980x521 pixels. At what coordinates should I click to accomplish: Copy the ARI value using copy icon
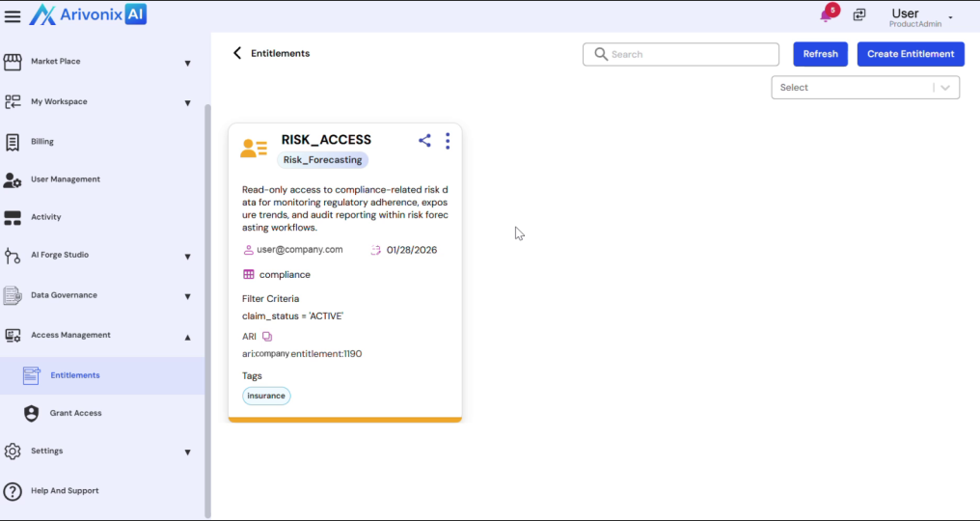(267, 337)
